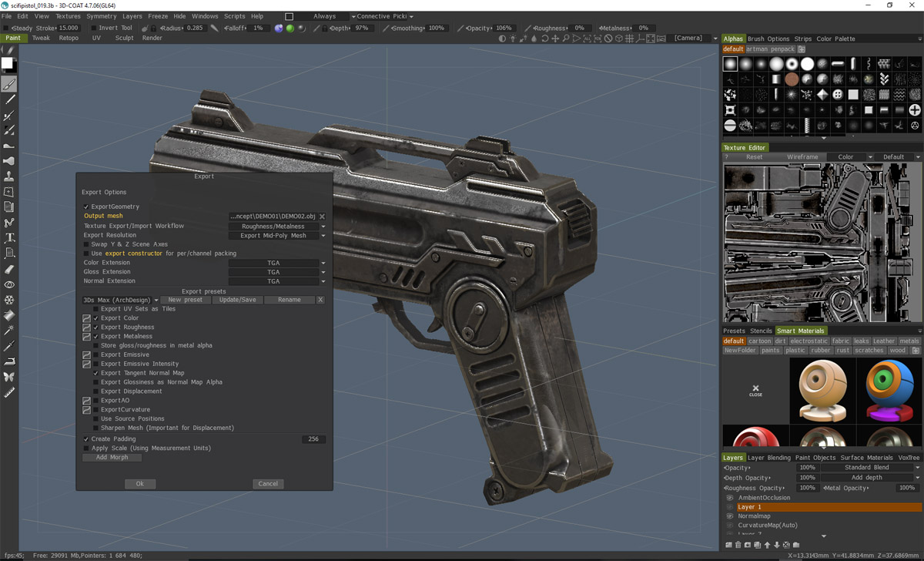Select the Brush tool in left toolbar
Image resolution: width=924 pixels, height=561 pixels.
tap(9, 84)
